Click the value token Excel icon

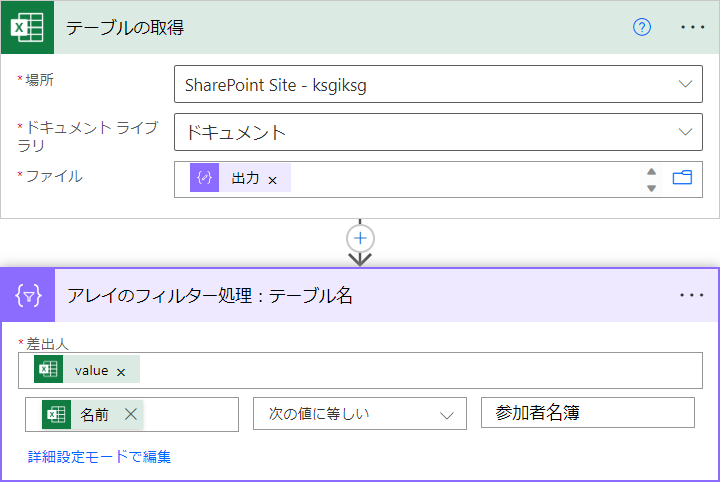48,369
